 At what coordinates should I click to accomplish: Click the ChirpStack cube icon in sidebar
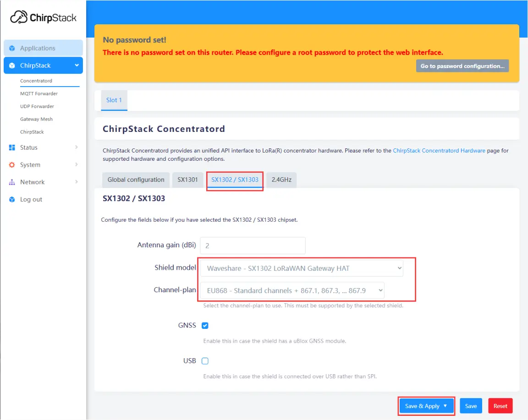point(11,65)
